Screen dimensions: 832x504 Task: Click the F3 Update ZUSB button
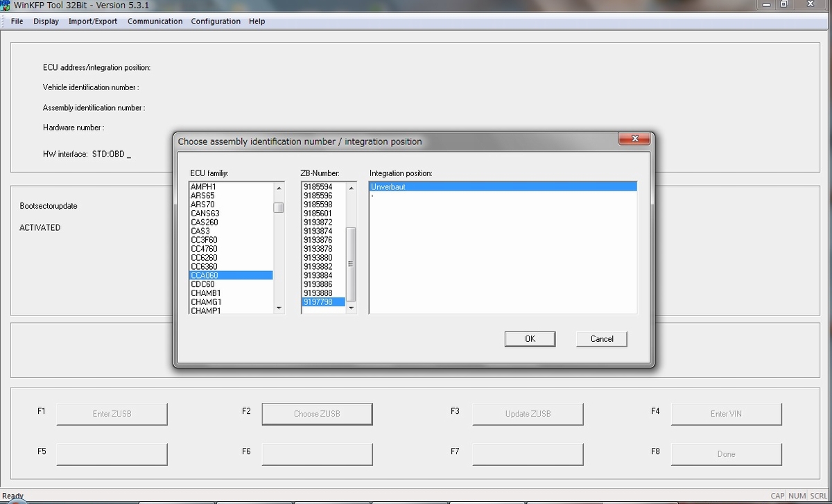pyautogui.click(x=528, y=414)
